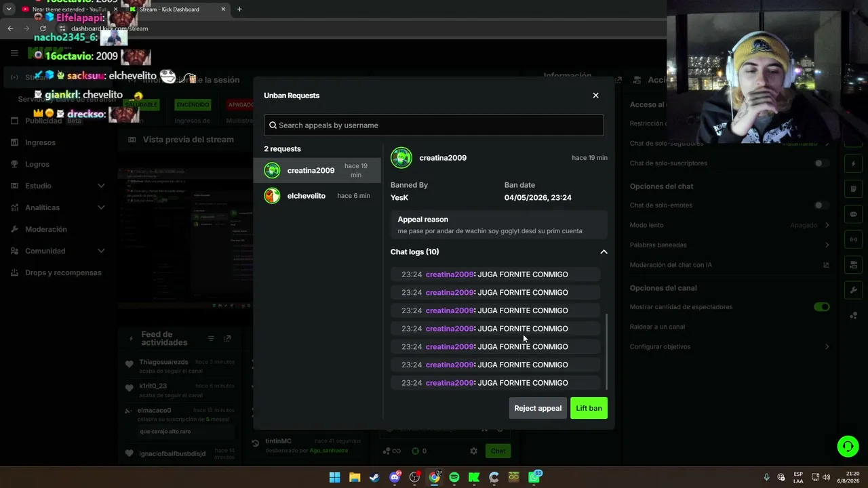
Task: Click the chat logs scrollbar
Action: point(606,351)
